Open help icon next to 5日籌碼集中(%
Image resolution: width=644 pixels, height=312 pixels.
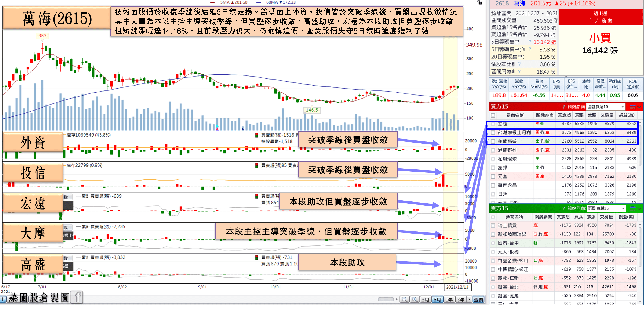pos(530,49)
